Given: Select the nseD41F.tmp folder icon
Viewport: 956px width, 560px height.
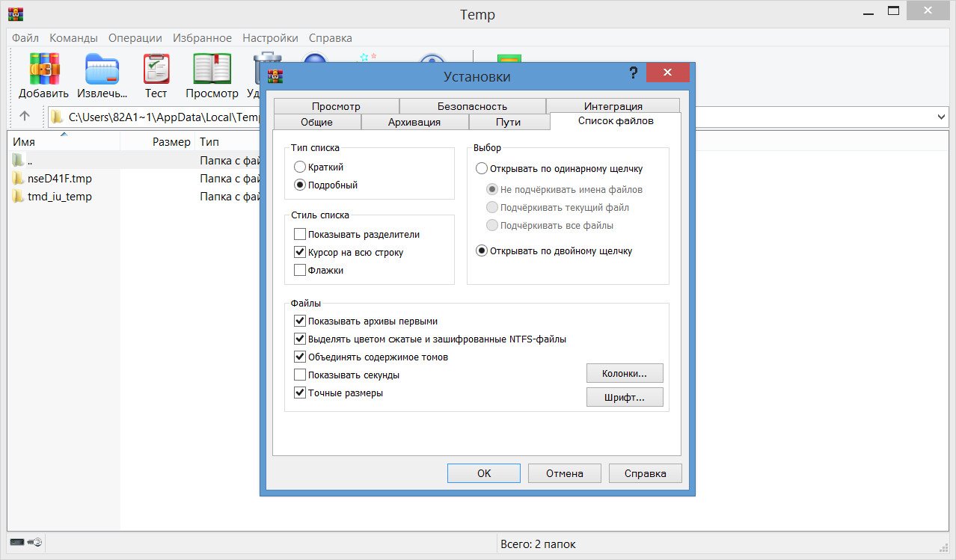Looking at the screenshot, I should 19,179.
